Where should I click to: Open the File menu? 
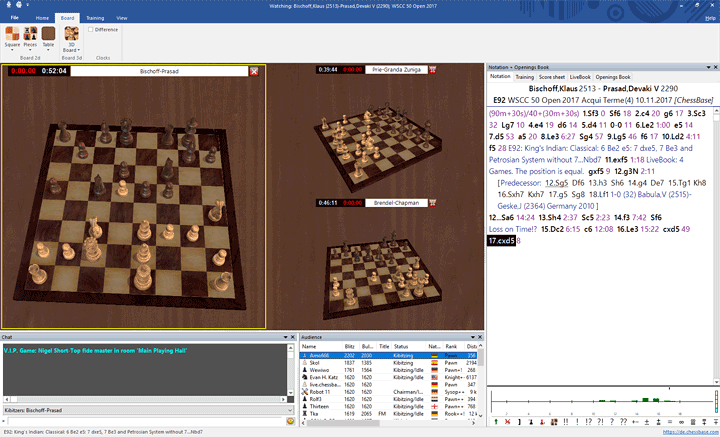(x=14, y=18)
